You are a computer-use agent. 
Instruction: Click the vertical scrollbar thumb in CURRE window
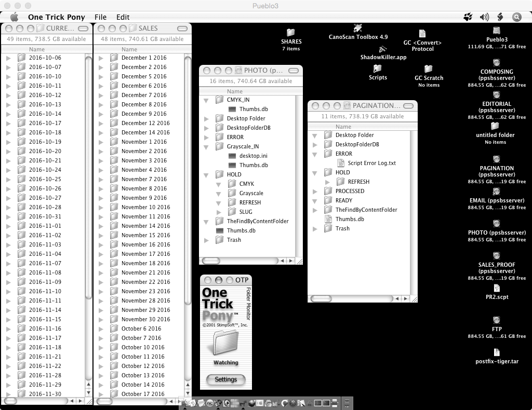pos(88,178)
